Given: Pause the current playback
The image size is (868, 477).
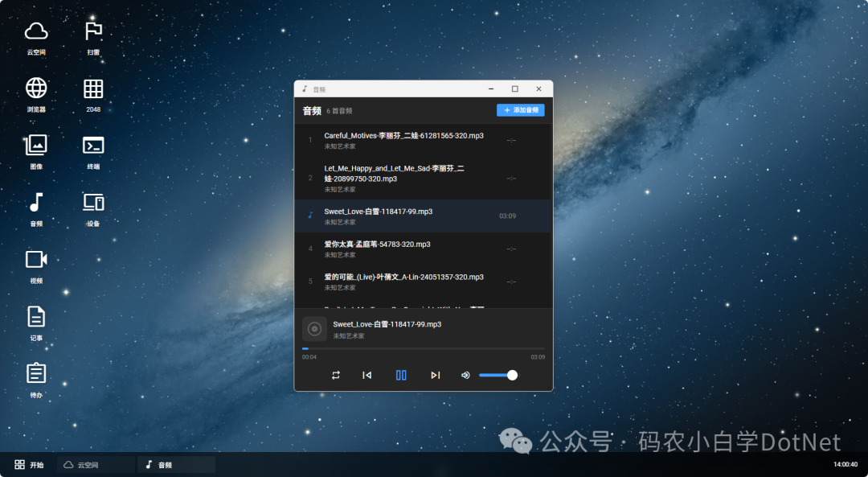Looking at the screenshot, I should 401,375.
